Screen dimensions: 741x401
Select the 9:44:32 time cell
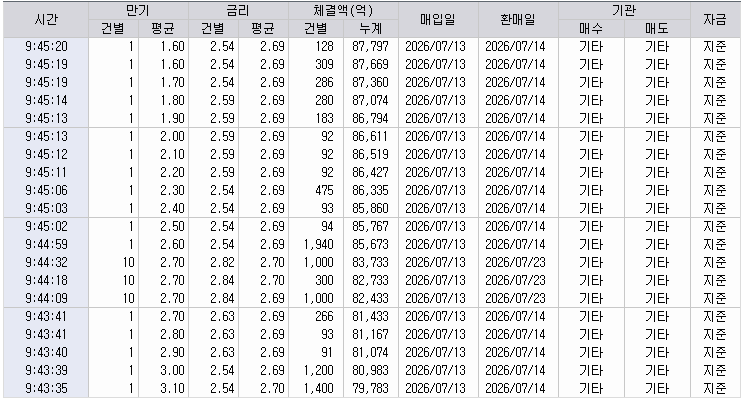[x=46, y=262]
